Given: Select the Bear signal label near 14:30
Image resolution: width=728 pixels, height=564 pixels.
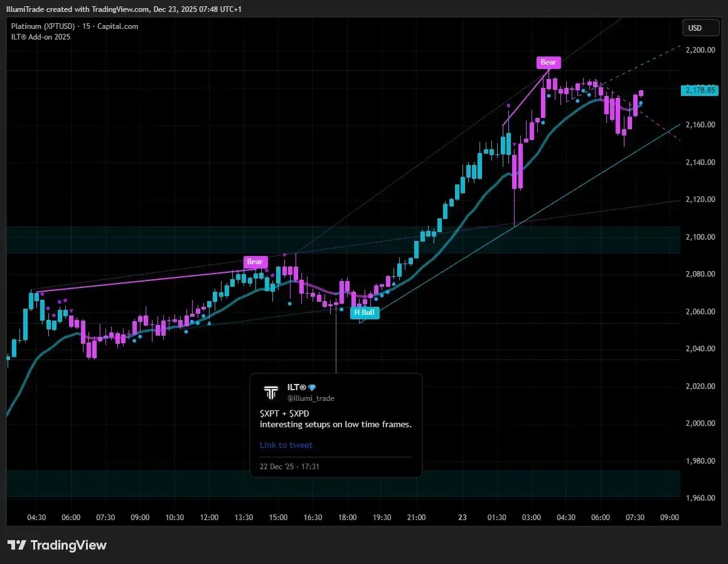Looking at the screenshot, I should [x=255, y=262].
